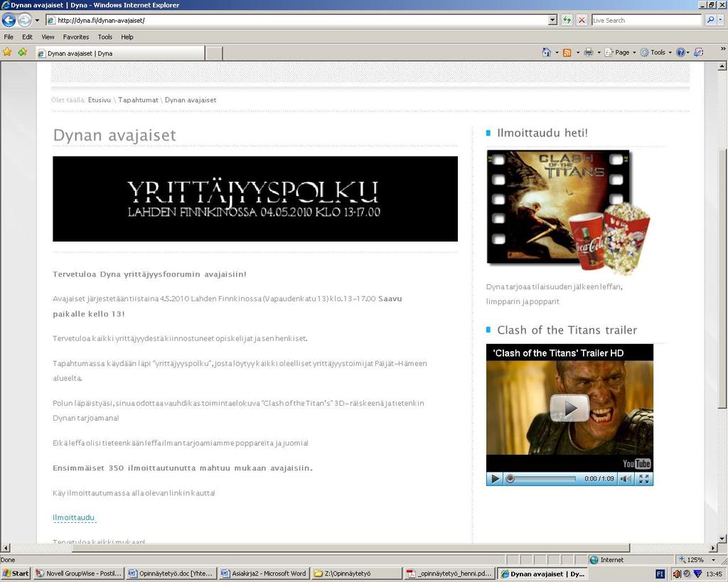Open the Tools gear command bar menu

pyautogui.click(x=655, y=53)
